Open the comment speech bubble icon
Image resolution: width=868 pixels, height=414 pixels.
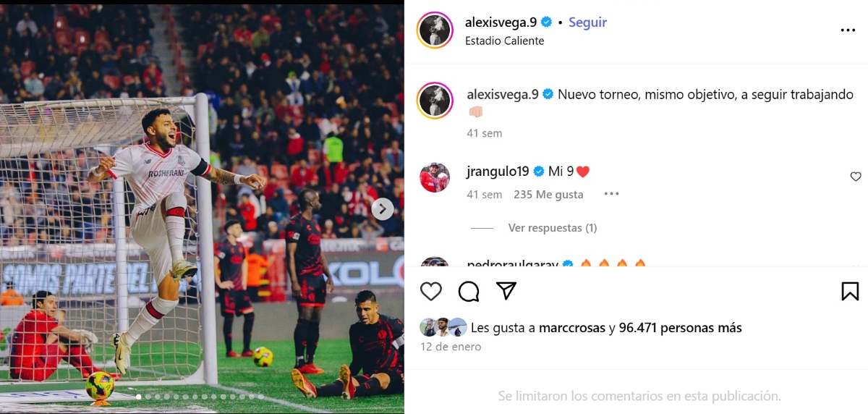[x=469, y=291]
